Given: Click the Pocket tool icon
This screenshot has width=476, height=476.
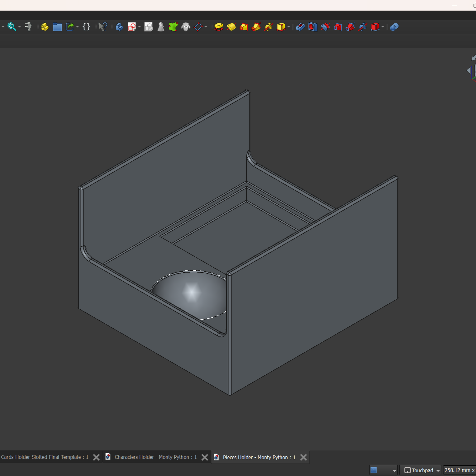Looking at the screenshot, I should coord(300,27).
